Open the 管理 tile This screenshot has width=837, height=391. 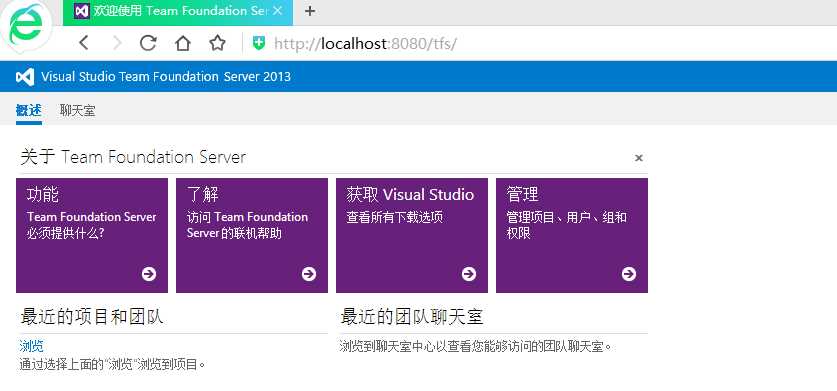572,235
